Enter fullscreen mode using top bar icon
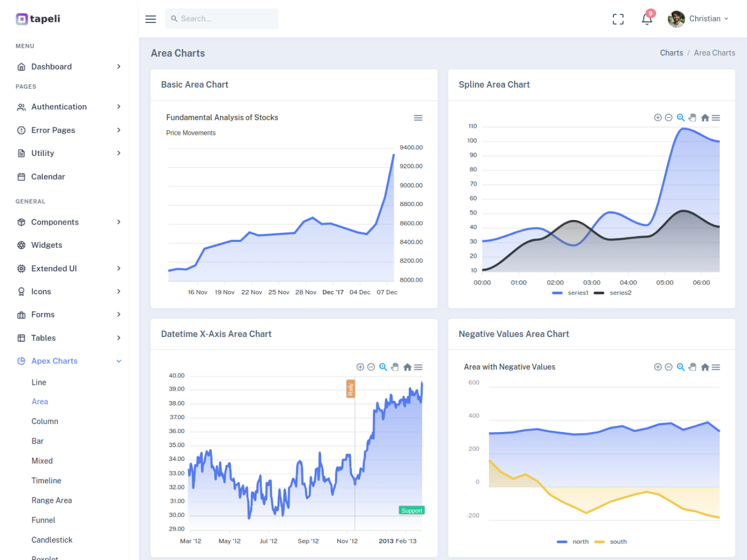 pyautogui.click(x=618, y=19)
